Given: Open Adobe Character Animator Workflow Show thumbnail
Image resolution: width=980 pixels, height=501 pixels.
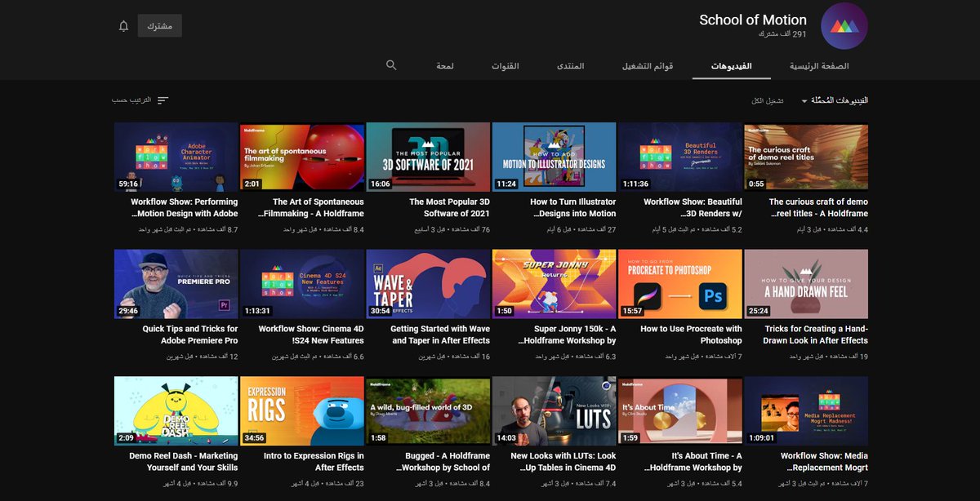Looking at the screenshot, I should click(x=176, y=157).
